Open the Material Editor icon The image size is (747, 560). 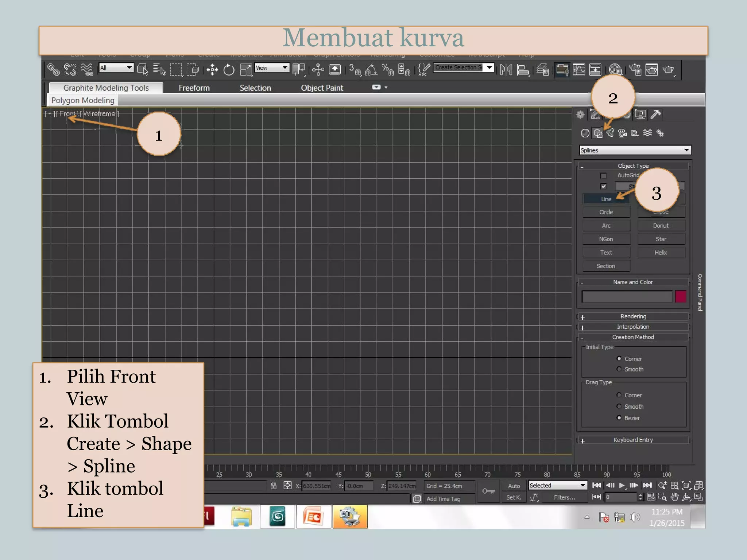click(x=615, y=70)
